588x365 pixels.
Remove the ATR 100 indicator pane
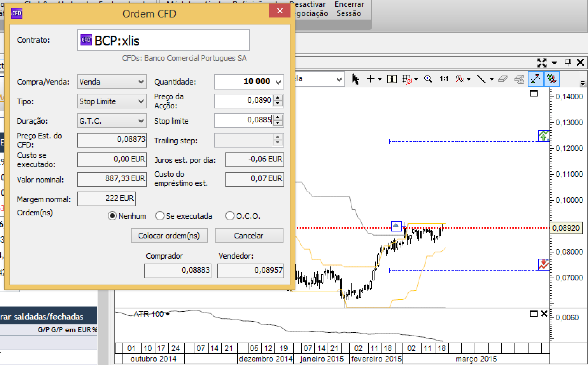point(544,314)
